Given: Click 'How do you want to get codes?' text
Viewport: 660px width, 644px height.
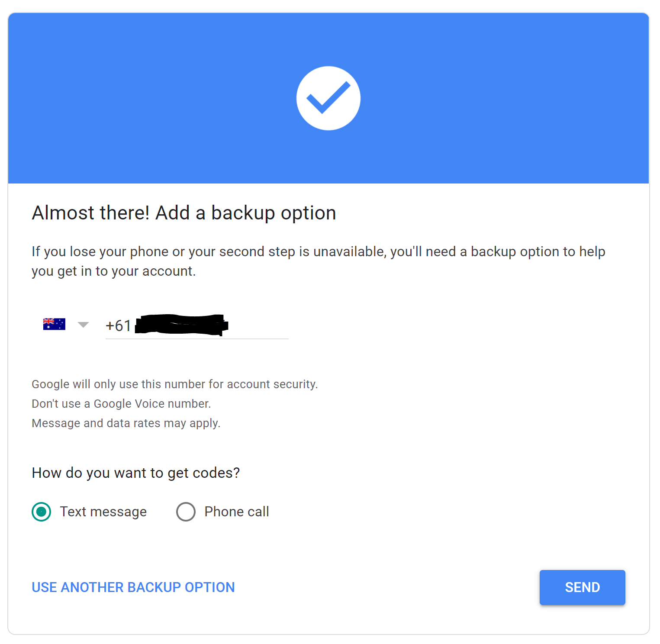Looking at the screenshot, I should click(x=136, y=473).
